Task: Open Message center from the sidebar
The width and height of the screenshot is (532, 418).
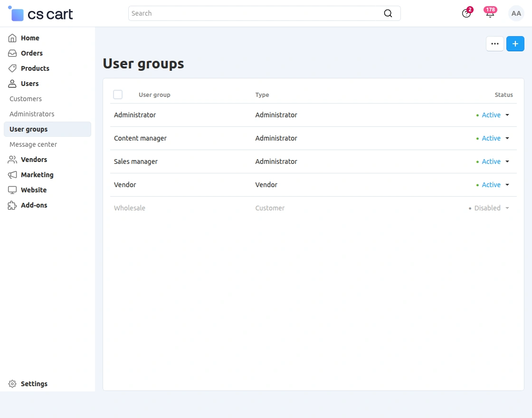Action: point(33,144)
